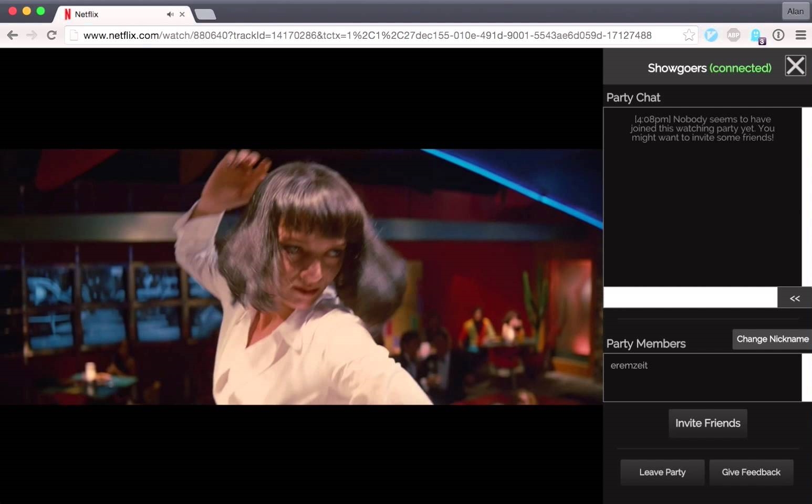812x504 pixels.
Task: Mute the Netflix tab via speaker icon
Action: [170, 14]
